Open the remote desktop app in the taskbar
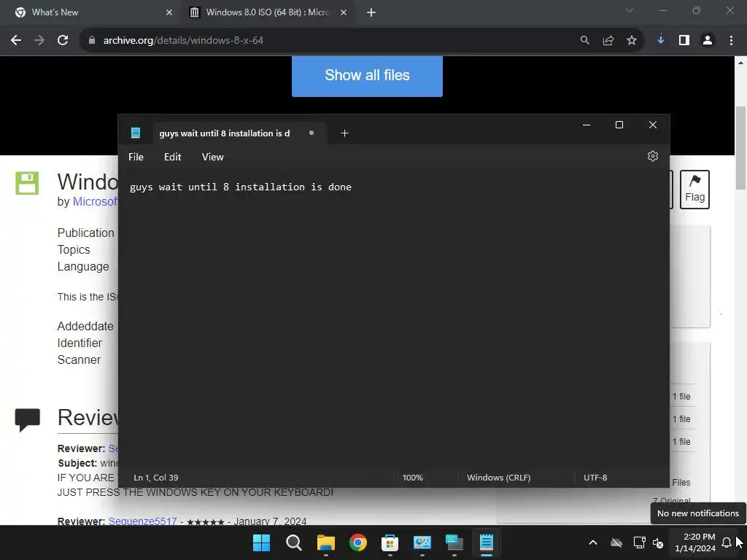The width and height of the screenshot is (747, 560). (x=454, y=542)
